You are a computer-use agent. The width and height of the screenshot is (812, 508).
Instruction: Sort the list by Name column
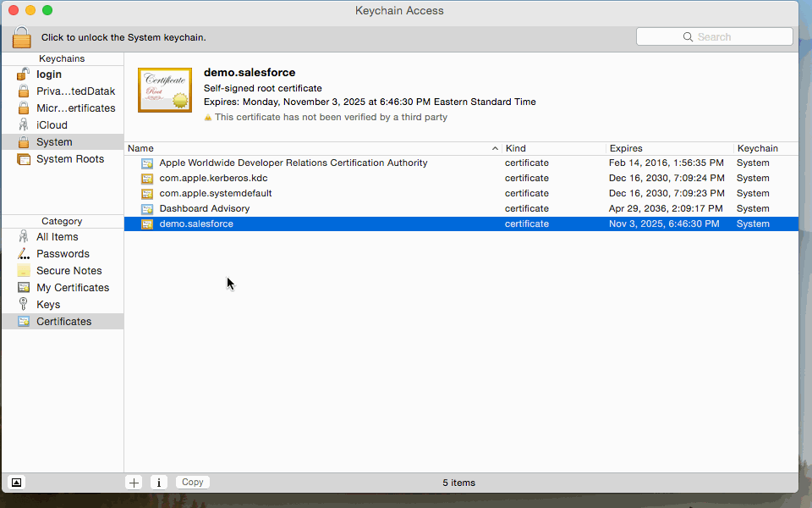click(x=140, y=148)
